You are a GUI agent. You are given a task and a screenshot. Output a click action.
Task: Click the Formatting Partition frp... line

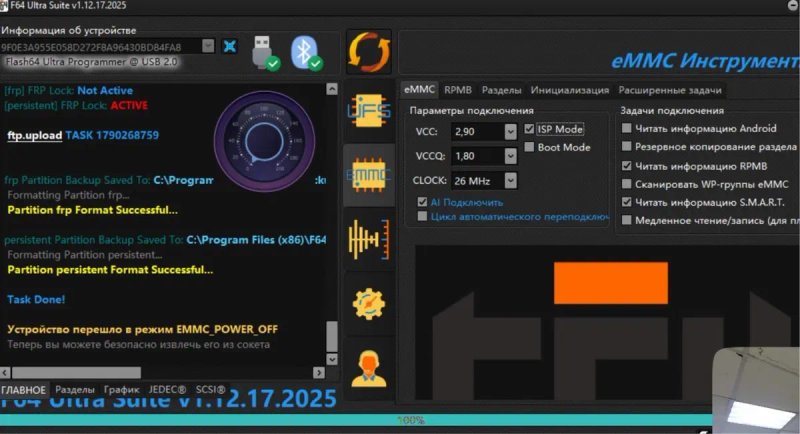click(x=68, y=195)
